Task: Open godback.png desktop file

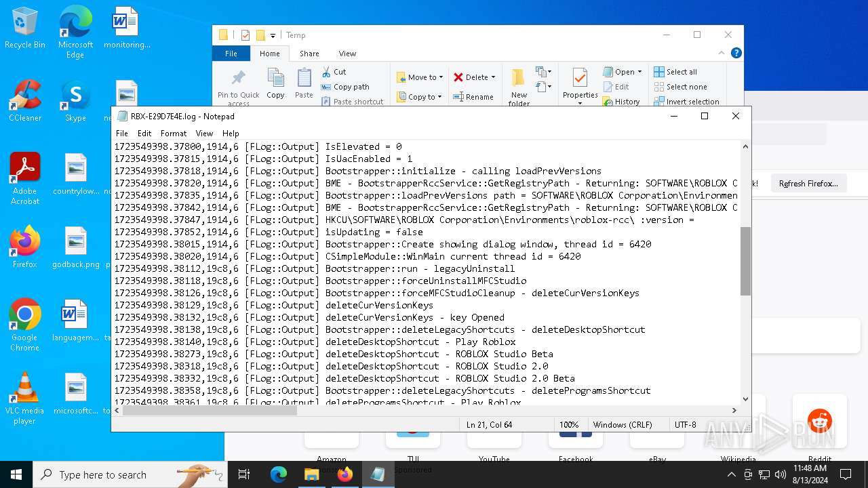Action: (76, 247)
